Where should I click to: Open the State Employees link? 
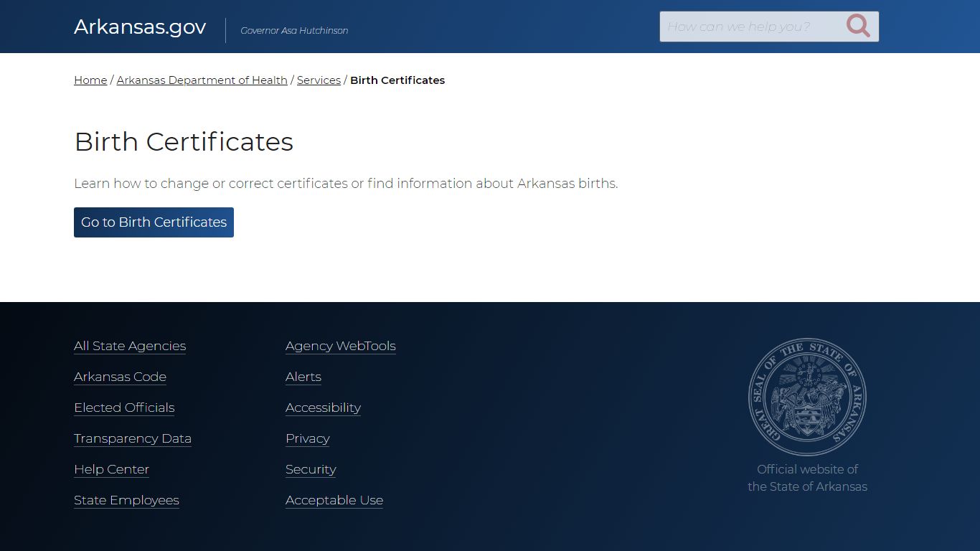pyautogui.click(x=126, y=500)
